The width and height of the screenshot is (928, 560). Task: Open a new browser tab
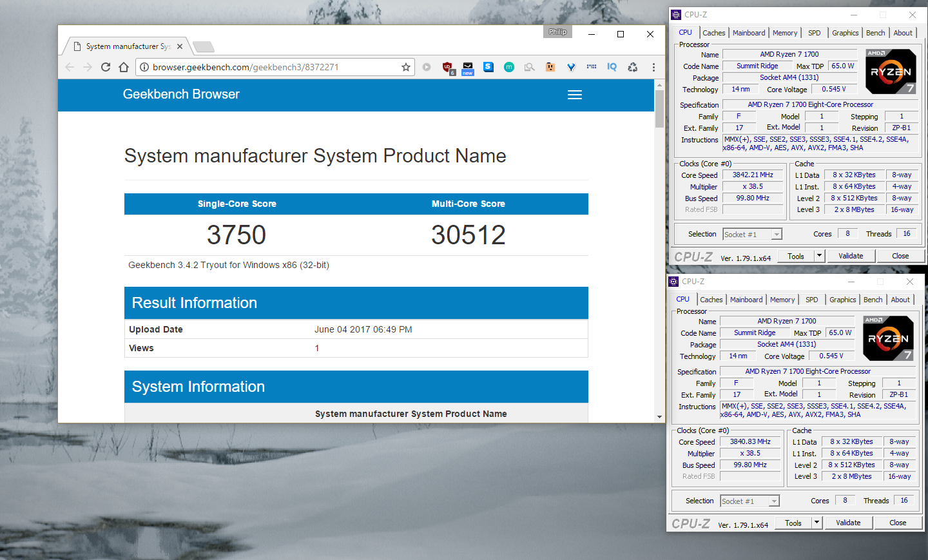(204, 46)
